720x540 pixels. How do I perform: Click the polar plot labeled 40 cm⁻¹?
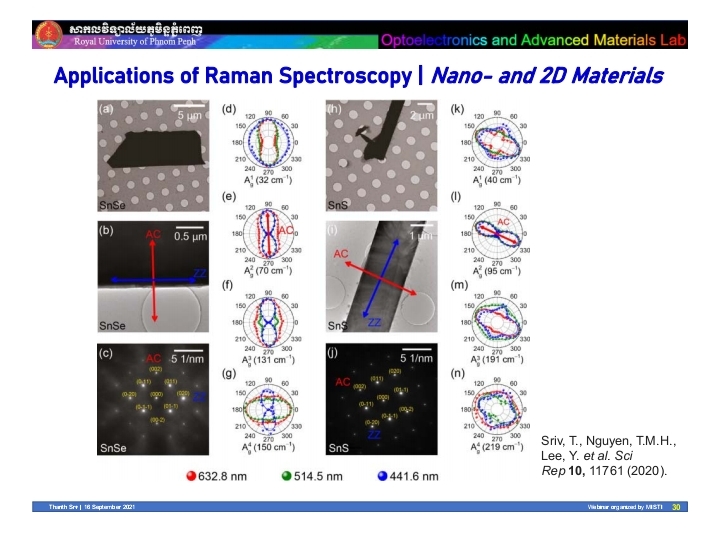494,141
